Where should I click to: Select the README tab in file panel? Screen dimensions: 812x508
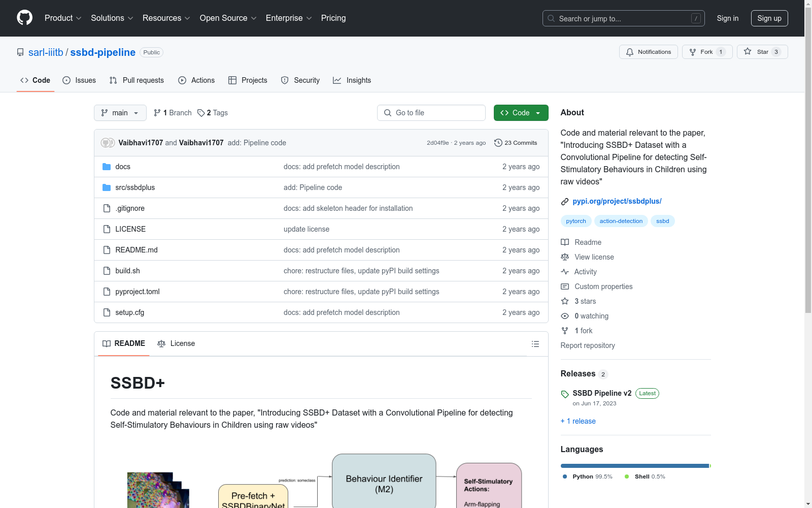[x=124, y=343]
